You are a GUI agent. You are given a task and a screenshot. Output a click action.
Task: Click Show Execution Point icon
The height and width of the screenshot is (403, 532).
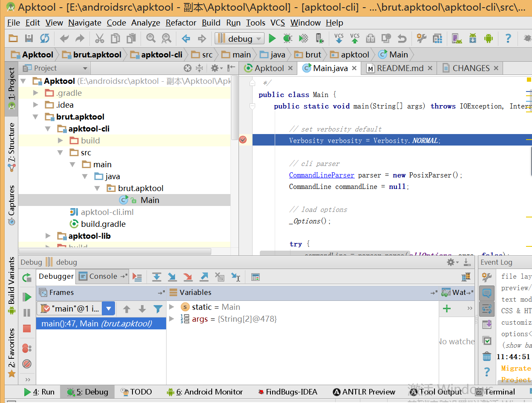137,277
